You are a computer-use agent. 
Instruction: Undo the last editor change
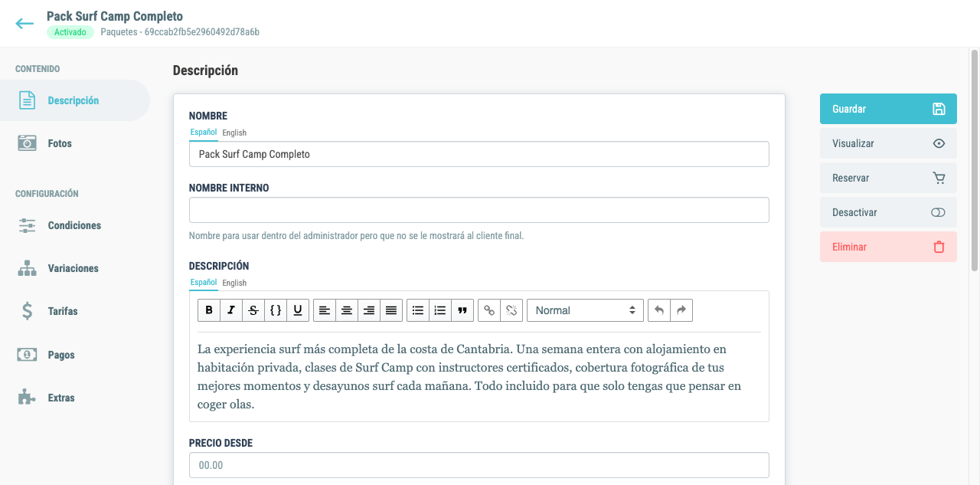(659, 310)
